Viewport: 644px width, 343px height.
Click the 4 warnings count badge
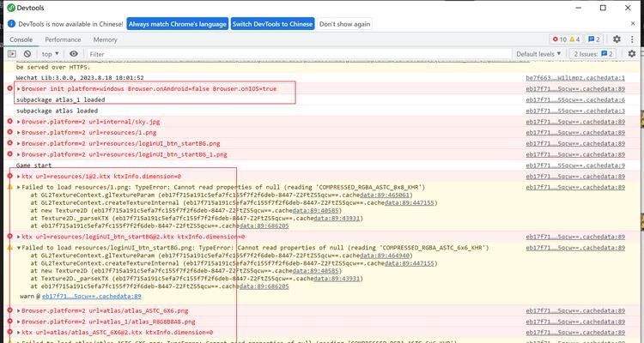pos(574,39)
